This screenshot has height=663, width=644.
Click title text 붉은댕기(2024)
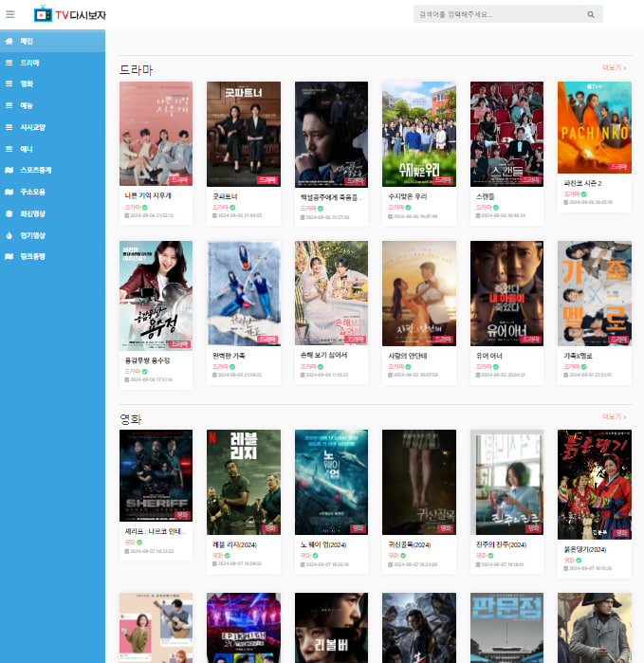tap(585, 550)
